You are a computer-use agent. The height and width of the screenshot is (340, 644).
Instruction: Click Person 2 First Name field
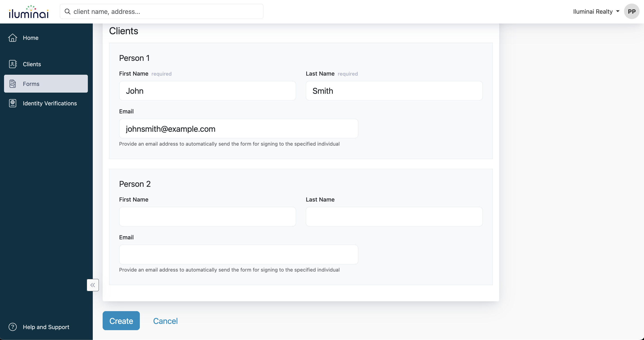[207, 217]
